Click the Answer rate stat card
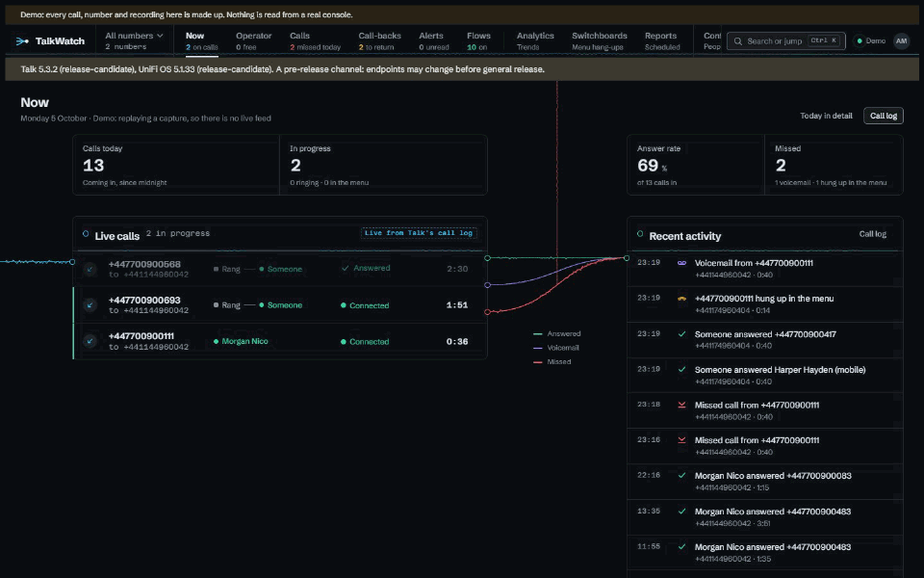The image size is (924, 578). (695, 165)
